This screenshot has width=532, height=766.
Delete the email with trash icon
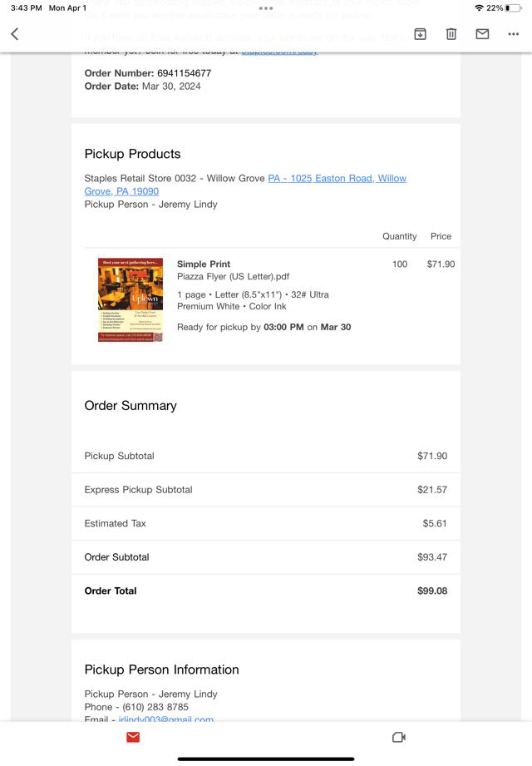click(451, 34)
